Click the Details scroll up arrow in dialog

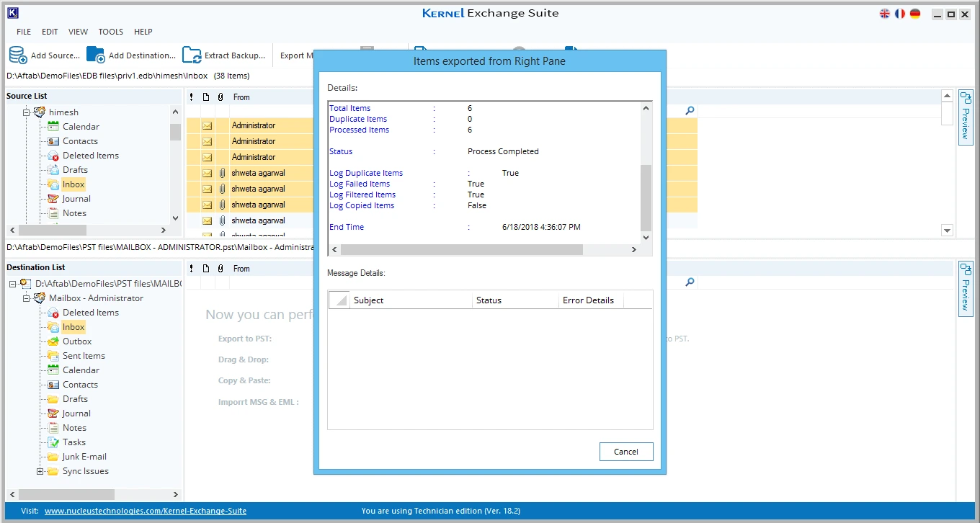coord(646,108)
